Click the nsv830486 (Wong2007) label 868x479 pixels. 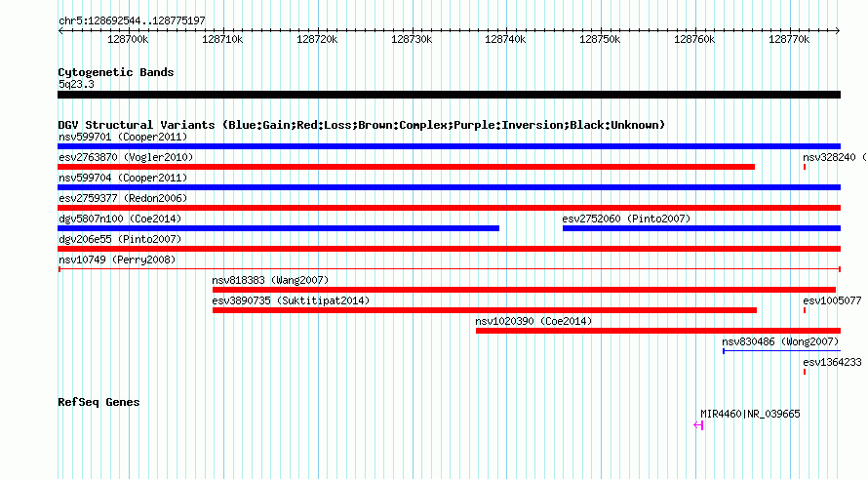point(780,341)
